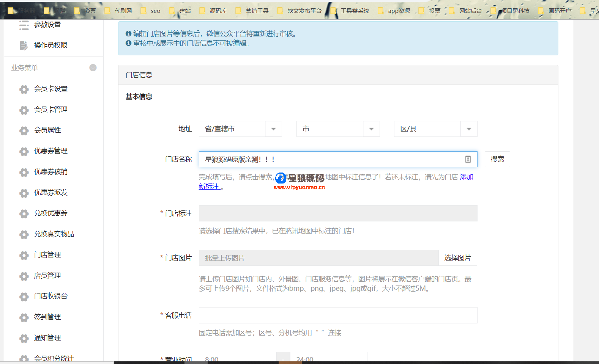Viewport: 599px width, 364px height.
Task: Open the 兑换优惠券 entry
Action: (x=51, y=213)
